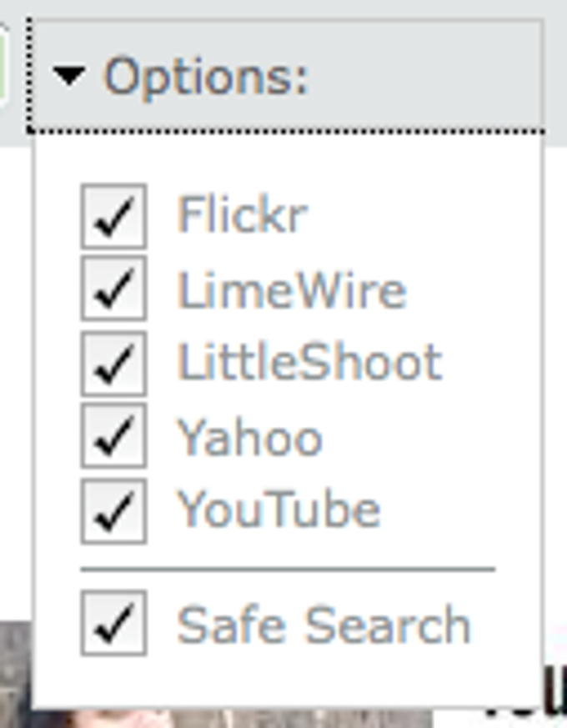Click the Safe Search label text

tap(324, 625)
